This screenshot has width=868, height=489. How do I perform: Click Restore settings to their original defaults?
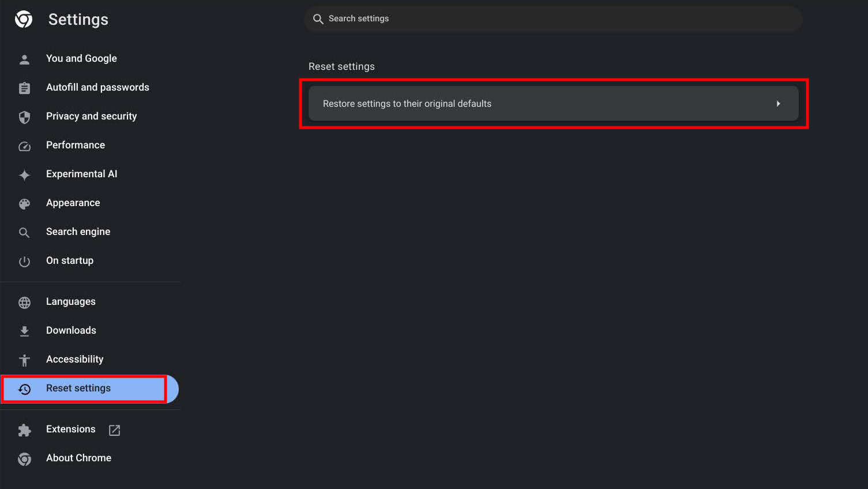pyautogui.click(x=407, y=104)
